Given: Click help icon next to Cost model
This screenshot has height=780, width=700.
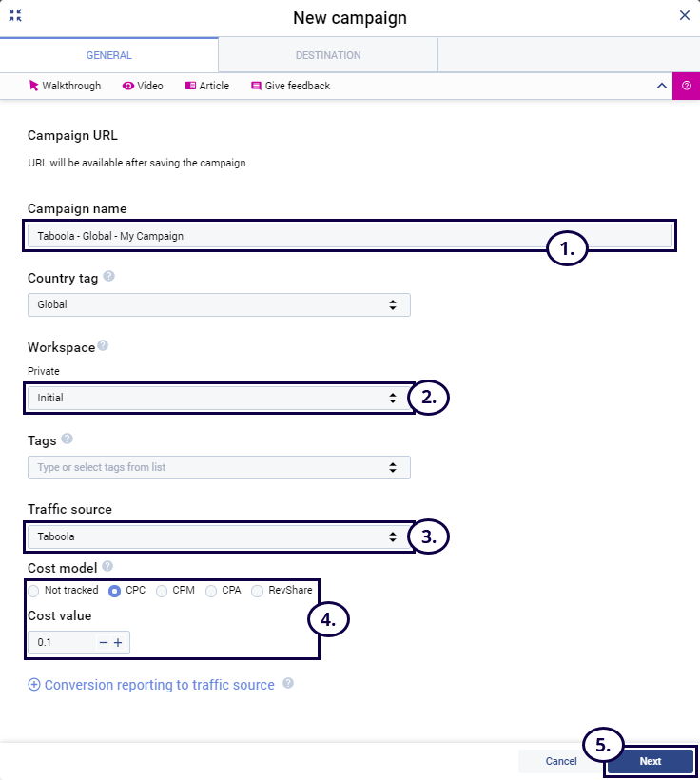Looking at the screenshot, I should (x=107, y=566).
